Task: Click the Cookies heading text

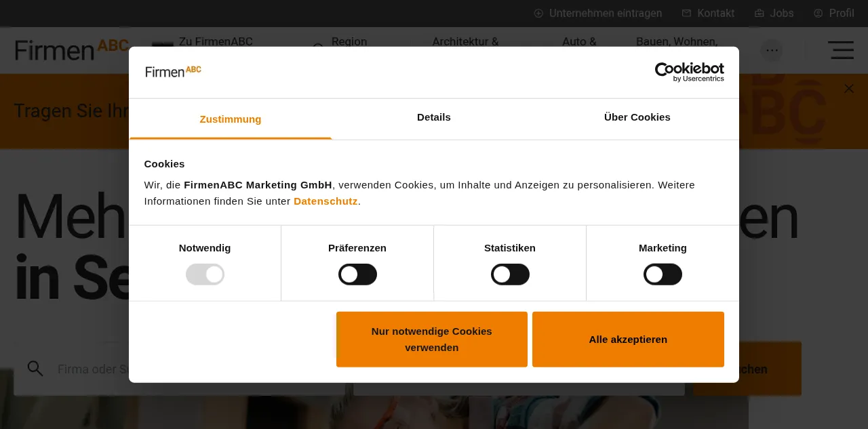Action: (x=164, y=164)
